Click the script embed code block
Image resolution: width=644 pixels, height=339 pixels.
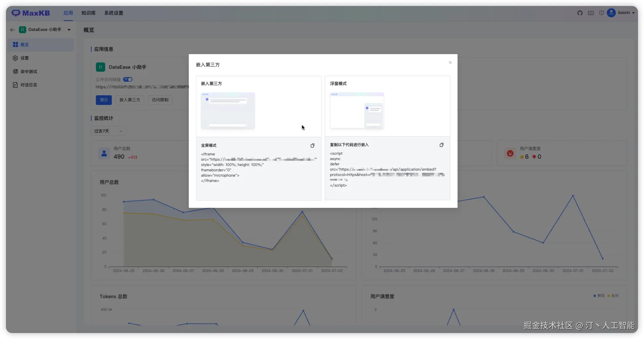[388, 169]
